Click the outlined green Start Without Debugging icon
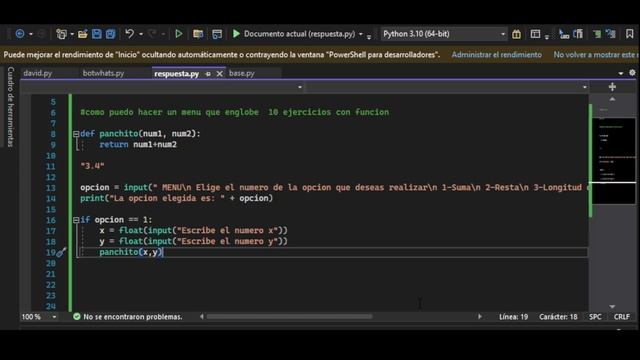This screenshot has height=360, width=640. click(178, 34)
